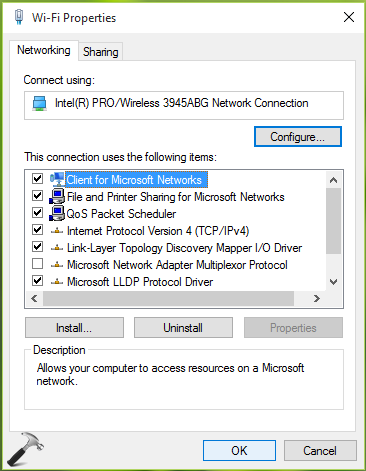Disable the Internet Protocol Version 4 checkbox
366x471 pixels.
point(37,229)
